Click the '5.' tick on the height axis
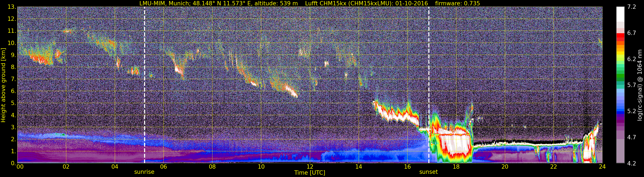The height and width of the screenshot is (177, 644). tap(13, 103)
